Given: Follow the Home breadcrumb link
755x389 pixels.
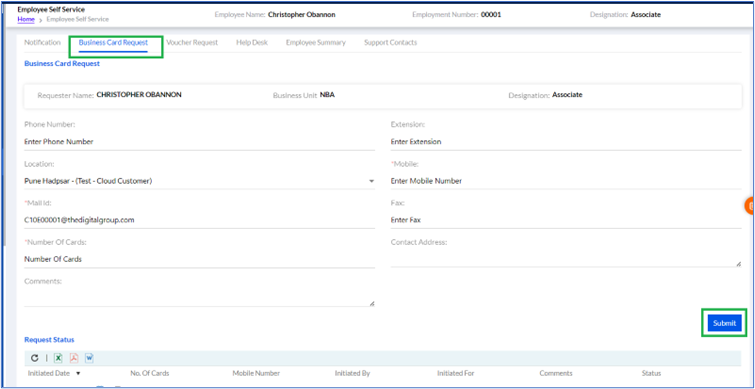Looking at the screenshot, I should (x=26, y=19).
